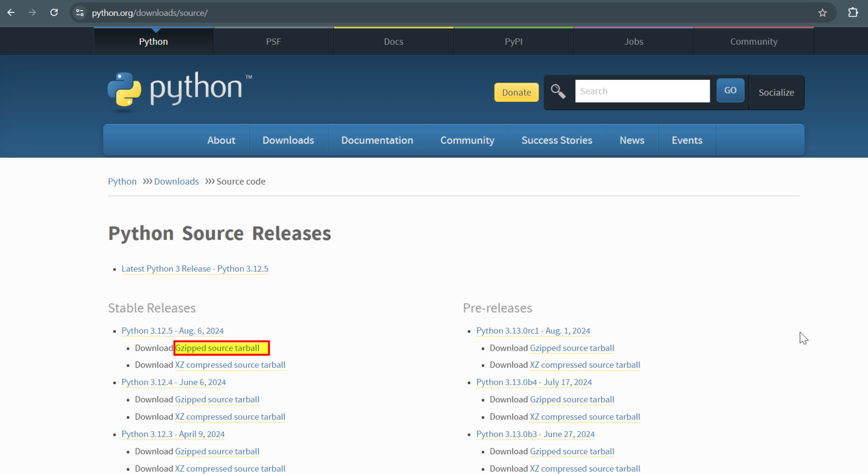
Task: Open Python 3.13.0b3 - June 27, 2024 release
Action: pos(535,434)
